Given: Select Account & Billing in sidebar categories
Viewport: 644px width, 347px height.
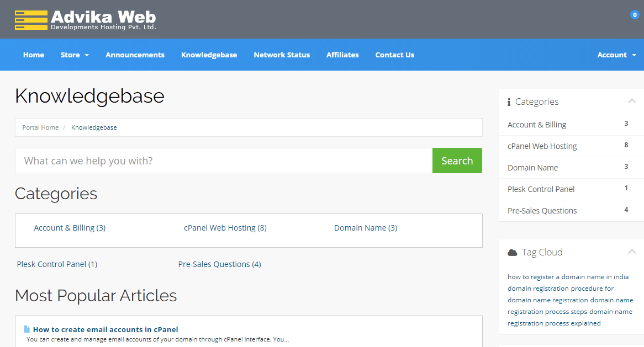Looking at the screenshot, I should tap(571, 125).
